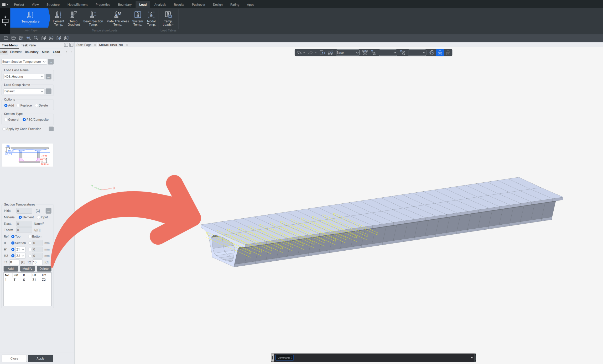The width and height of the screenshot is (603, 364).
Task: Click the blue lock icon in the view toolbar
Action: (x=440, y=53)
